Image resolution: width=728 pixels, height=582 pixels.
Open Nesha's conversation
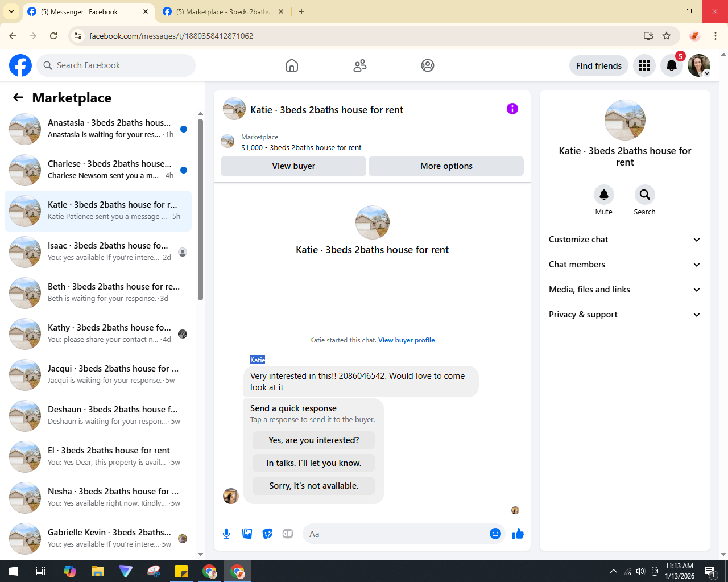pos(98,498)
